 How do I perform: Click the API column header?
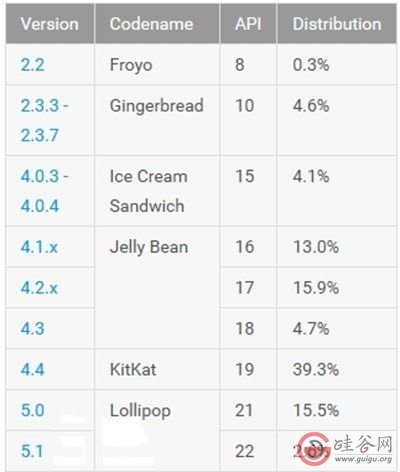tap(248, 24)
